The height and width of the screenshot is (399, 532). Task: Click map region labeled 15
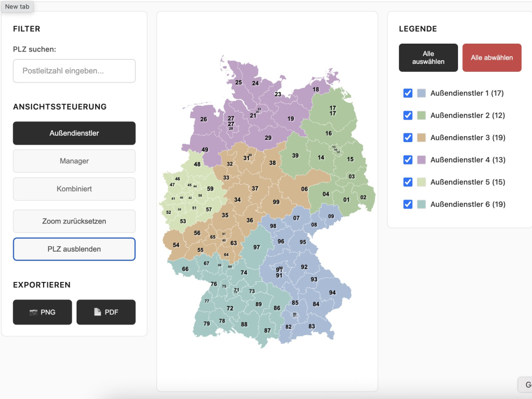tap(350, 159)
